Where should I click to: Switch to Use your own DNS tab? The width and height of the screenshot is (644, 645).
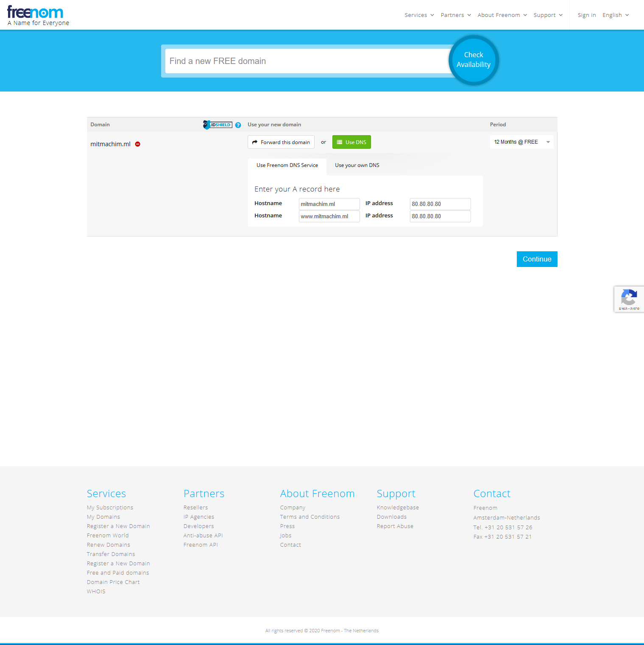pos(357,165)
